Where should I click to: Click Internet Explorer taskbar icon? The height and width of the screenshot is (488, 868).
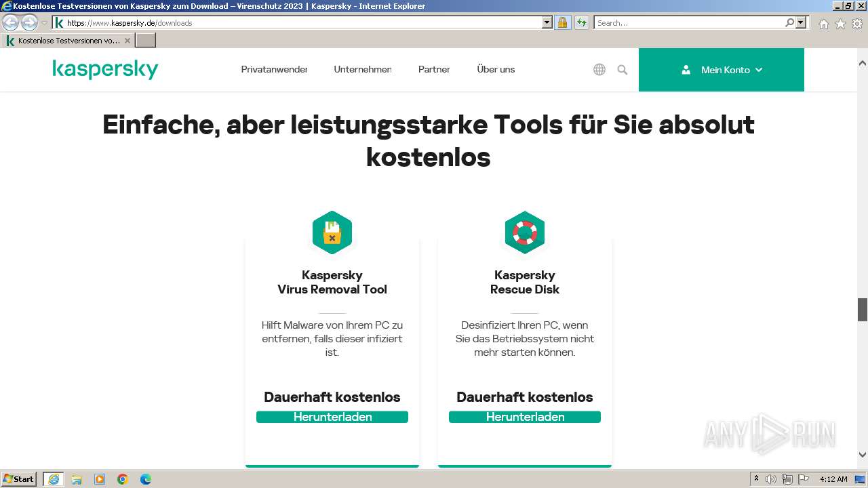(x=54, y=479)
